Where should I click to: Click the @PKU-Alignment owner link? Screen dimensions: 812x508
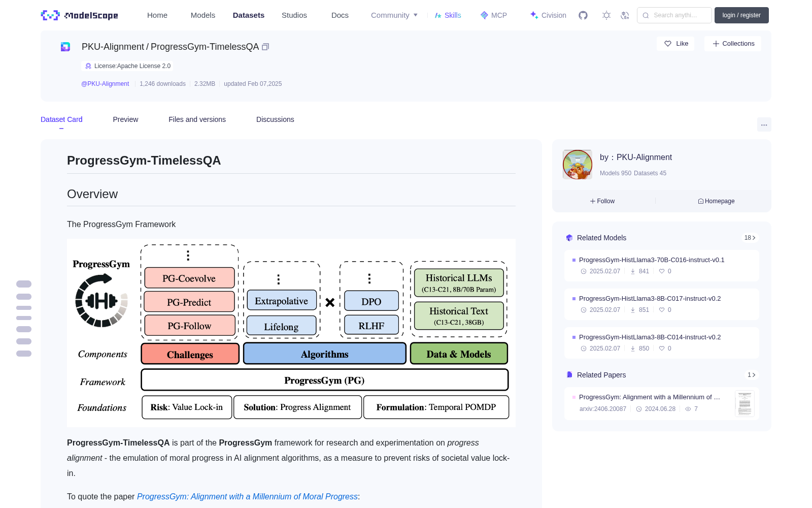[105, 84]
